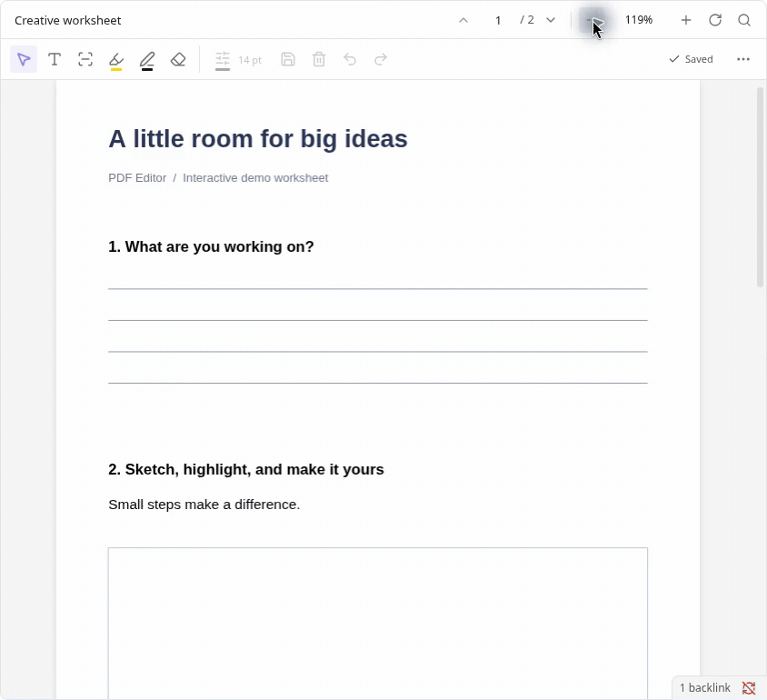Select the Text tool
767x700 pixels.
(55, 60)
